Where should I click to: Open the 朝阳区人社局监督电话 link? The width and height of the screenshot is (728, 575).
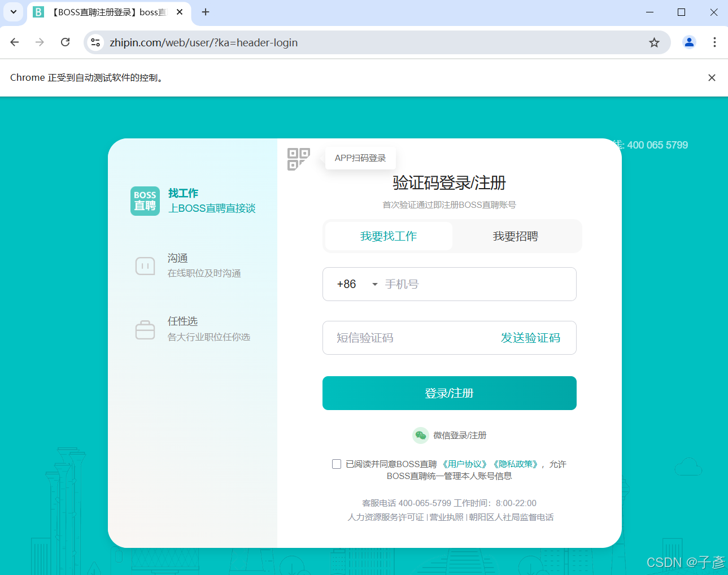coord(511,517)
